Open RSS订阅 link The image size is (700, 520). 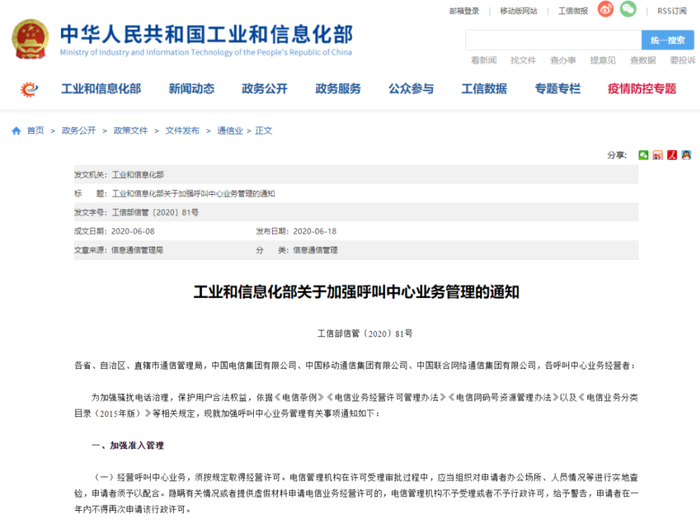[672, 11]
